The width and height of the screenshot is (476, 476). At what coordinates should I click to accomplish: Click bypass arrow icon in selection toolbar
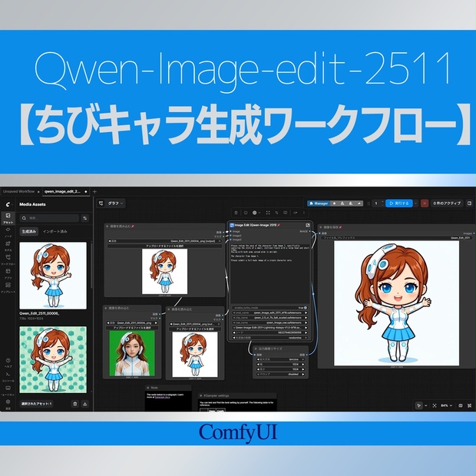295,213
